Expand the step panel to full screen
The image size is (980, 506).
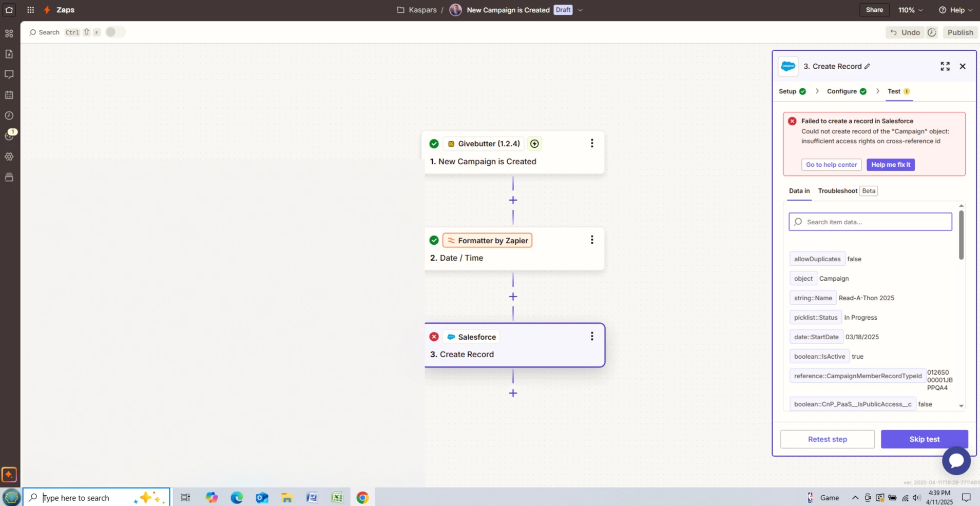(945, 66)
